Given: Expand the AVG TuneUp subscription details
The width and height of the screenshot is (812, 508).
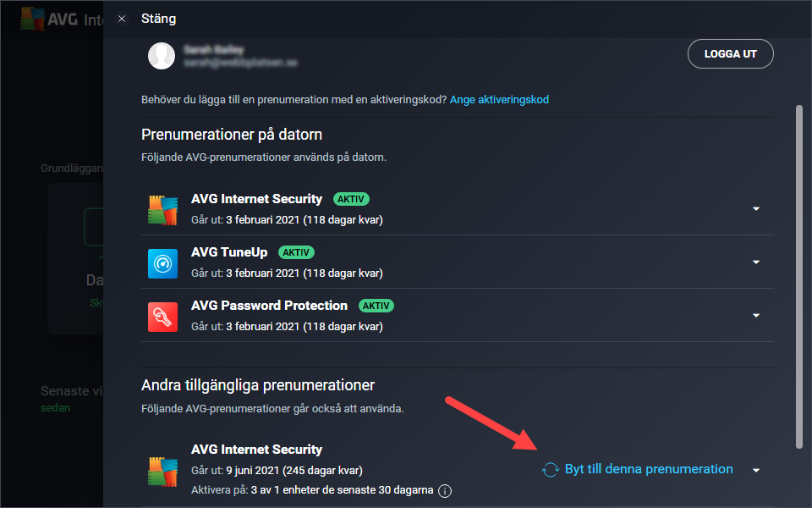Looking at the screenshot, I should [x=756, y=262].
